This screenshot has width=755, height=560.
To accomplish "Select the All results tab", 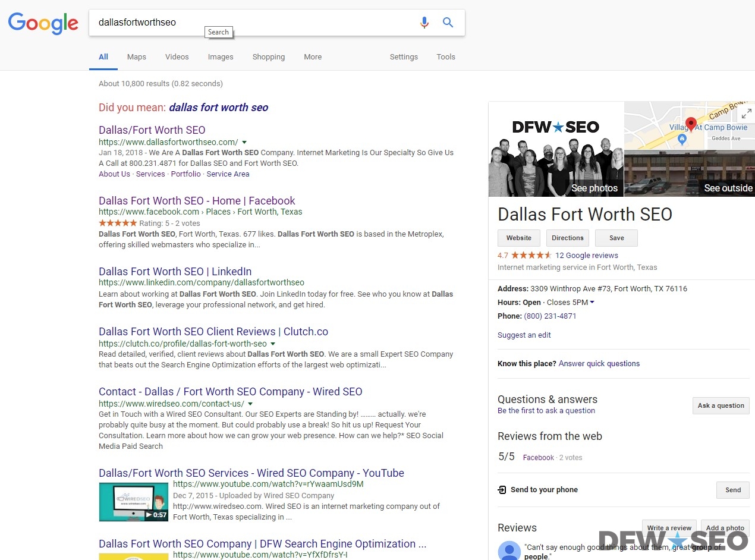I will click(x=103, y=57).
